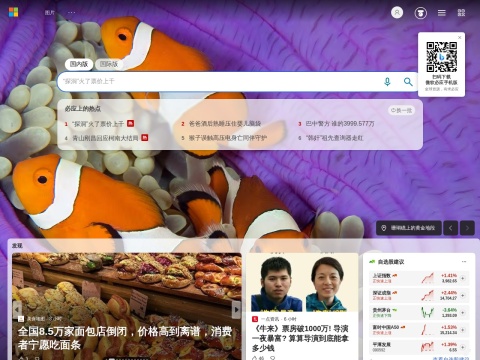Select the 国内版 tab

click(x=79, y=64)
